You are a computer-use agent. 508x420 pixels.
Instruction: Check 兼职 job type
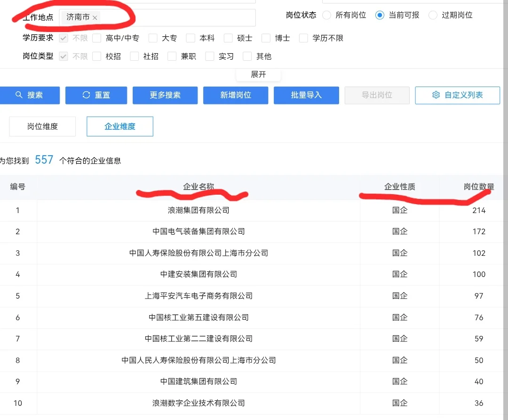(x=172, y=56)
